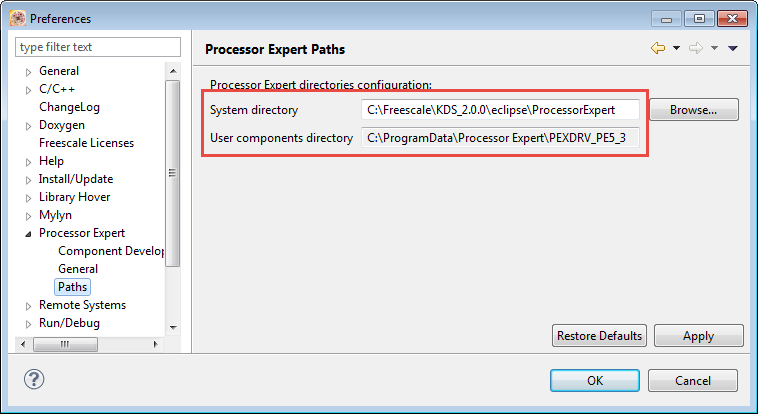Select Component Development under Processor Expert
Screen dimensions: 758x414
click(111, 251)
